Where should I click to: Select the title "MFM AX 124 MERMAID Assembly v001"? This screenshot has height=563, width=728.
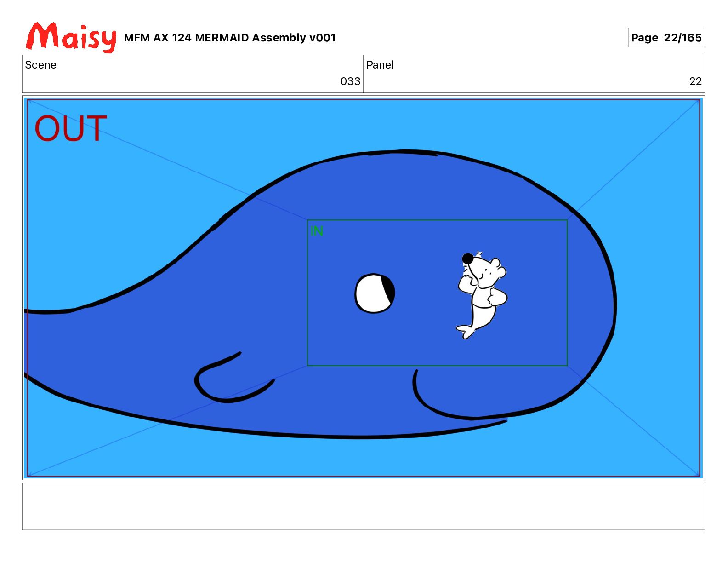[x=230, y=38]
